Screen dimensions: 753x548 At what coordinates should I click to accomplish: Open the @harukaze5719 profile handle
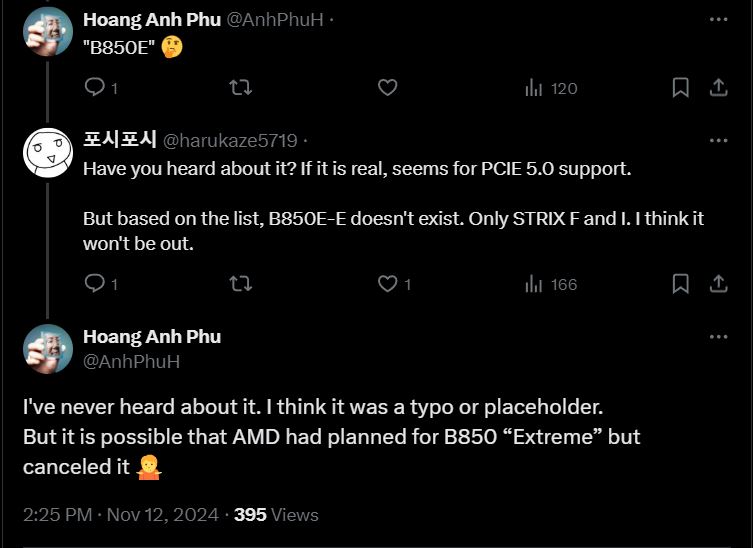point(230,140)
